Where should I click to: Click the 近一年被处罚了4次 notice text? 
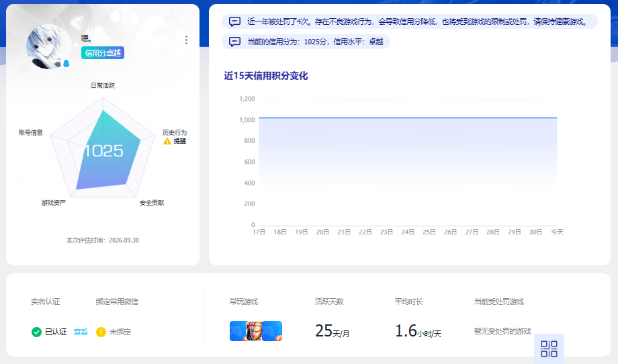(417, 21)
